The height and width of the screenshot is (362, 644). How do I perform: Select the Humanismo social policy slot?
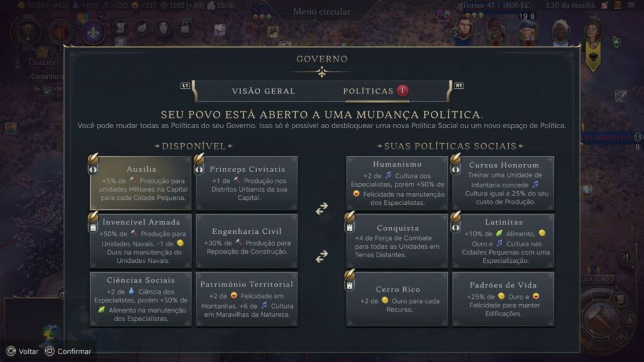pos(397,183)
